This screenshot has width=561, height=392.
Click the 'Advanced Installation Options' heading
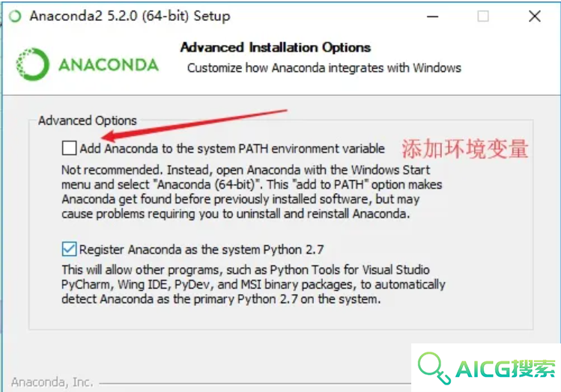coord(276,47)
